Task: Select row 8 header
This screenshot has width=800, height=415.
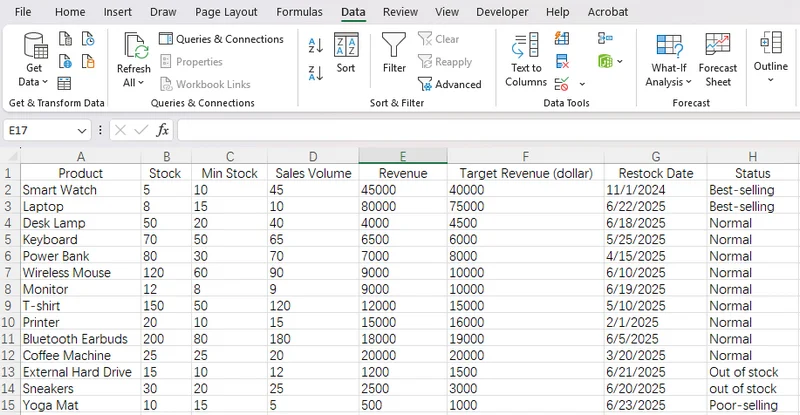Action: [9, 289]
